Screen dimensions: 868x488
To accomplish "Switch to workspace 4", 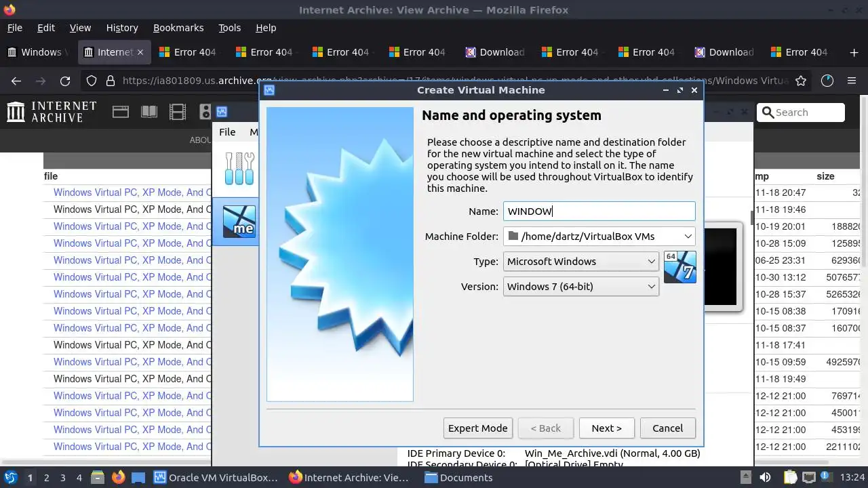I will (x=79, y=477).
